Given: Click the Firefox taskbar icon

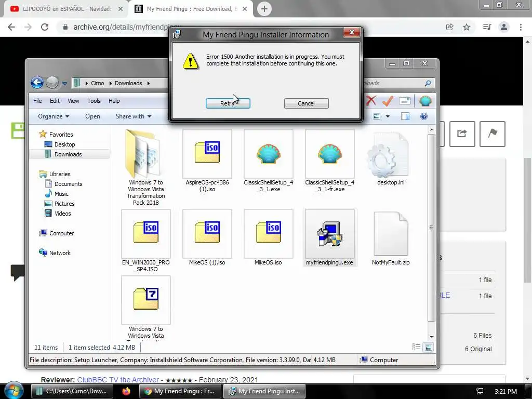Looking at the screenshot, I should pyautogui.click(x=126, y=391).
